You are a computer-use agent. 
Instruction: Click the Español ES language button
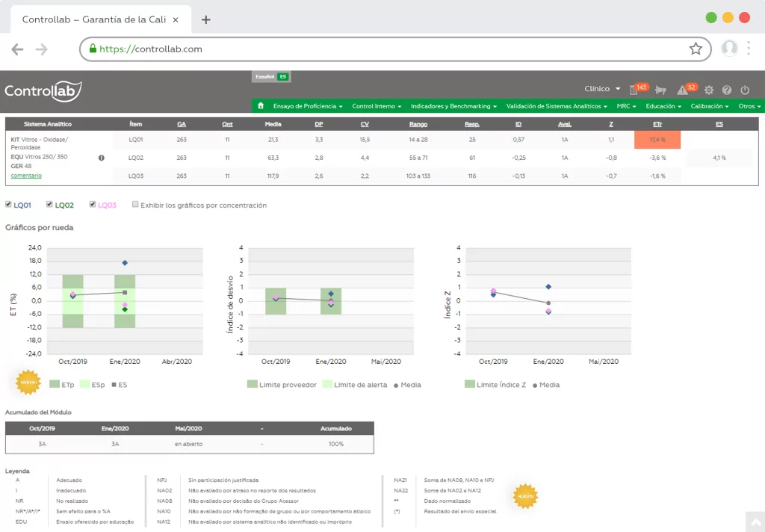point(270,76)
